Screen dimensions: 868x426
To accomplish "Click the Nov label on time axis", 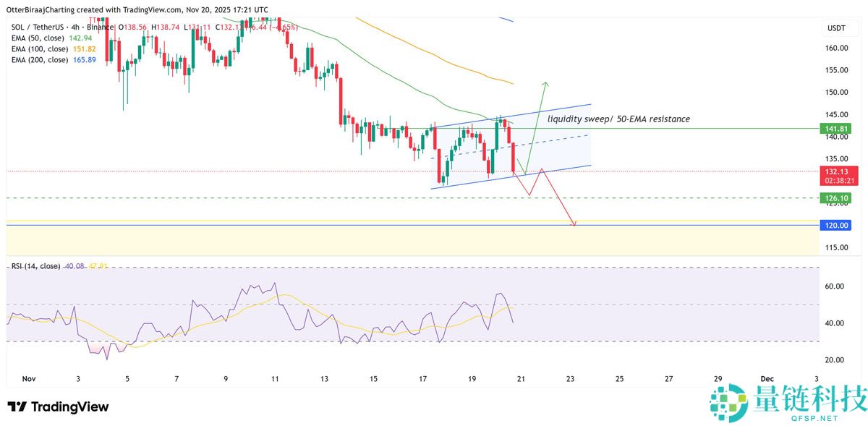I will pos(29,378).
